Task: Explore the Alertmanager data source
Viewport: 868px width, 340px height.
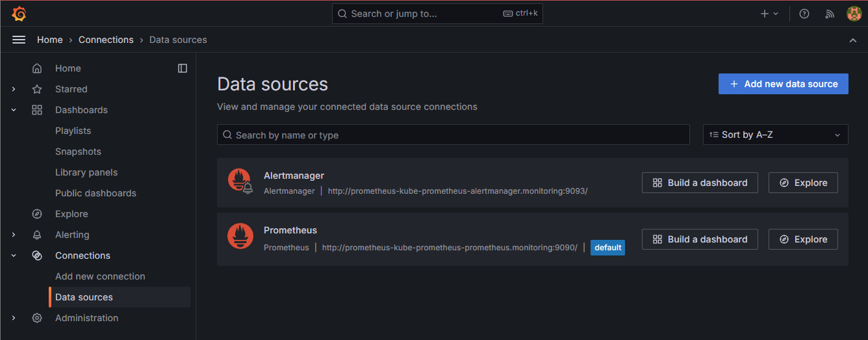Action: coord(803,183)
